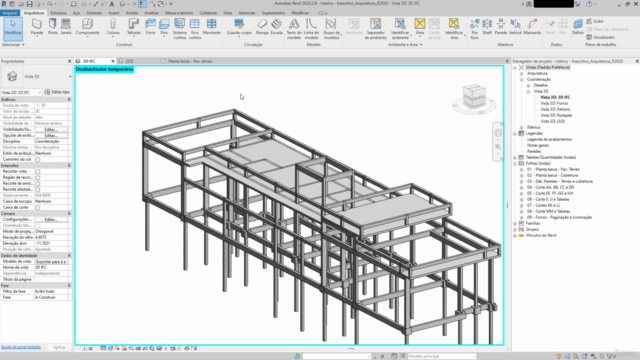
Task: Enable the Recorte afastado checkbox
Action: click(38, 190)
